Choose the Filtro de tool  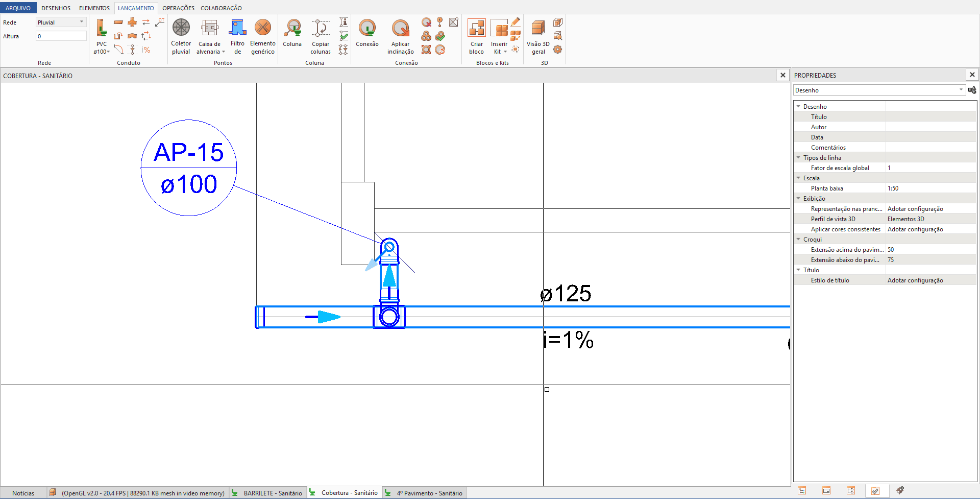(x=237, y=37)
